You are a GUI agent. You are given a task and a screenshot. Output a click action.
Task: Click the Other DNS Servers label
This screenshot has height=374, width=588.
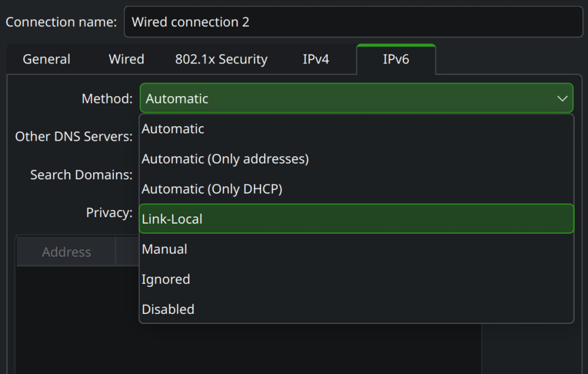[74, 137]
